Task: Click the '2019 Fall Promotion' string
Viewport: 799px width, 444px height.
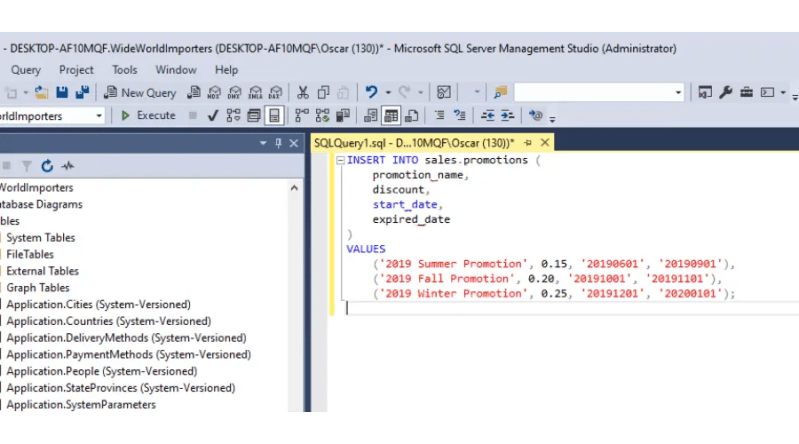Action: pos(447,279)
